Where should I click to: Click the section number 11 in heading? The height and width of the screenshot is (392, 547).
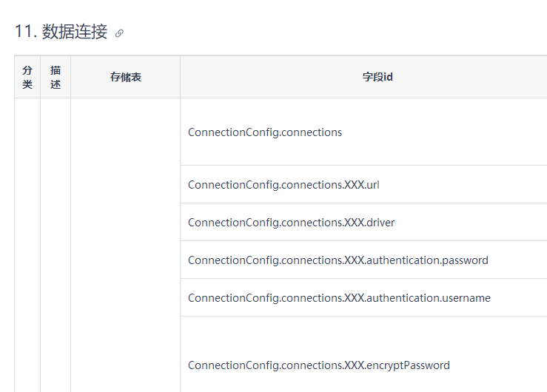pyautogui.click(x=24, y=32)
